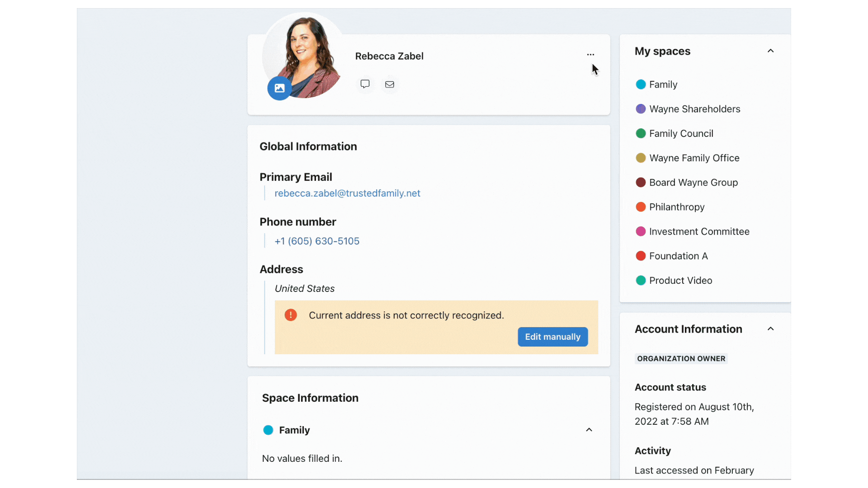This screenshot has height=488, width=868.
Task: Click the United States address field
Action: click(x=304, y=288)
